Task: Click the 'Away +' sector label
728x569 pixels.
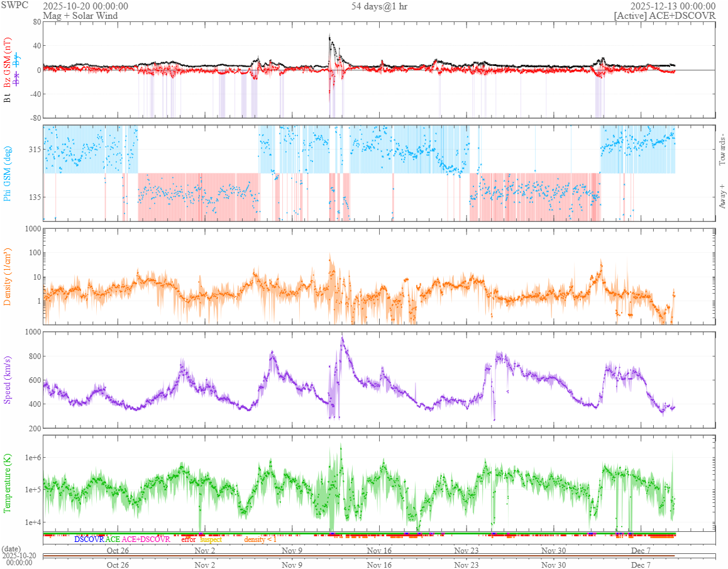Action: pyautogui.click(x=722, y=197)
